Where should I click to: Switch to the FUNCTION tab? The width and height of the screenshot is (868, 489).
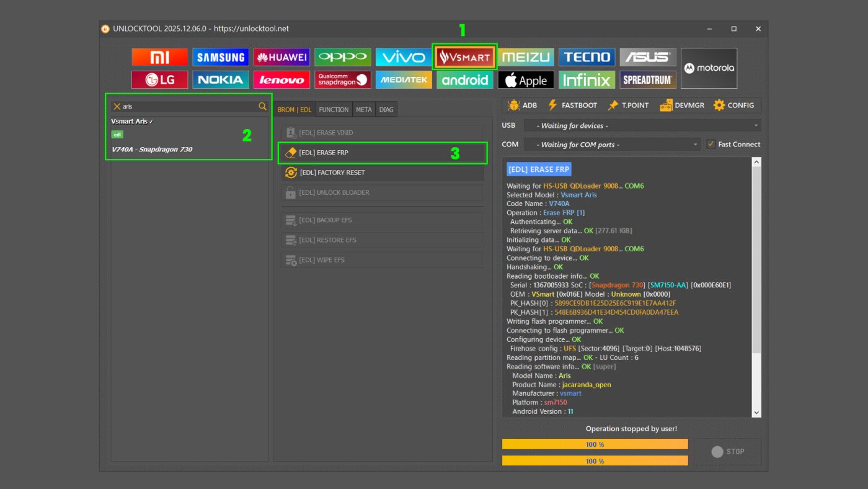click(x=334, y=110)
